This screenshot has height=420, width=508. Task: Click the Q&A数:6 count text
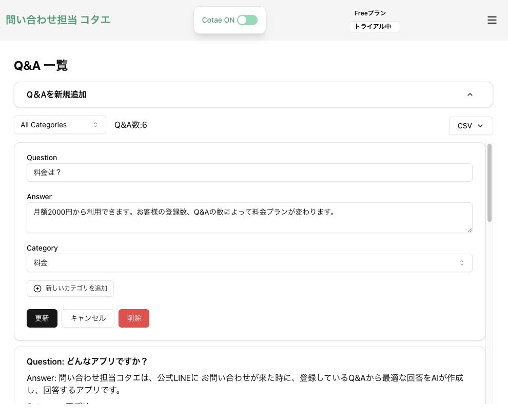[x=130, y=125]
